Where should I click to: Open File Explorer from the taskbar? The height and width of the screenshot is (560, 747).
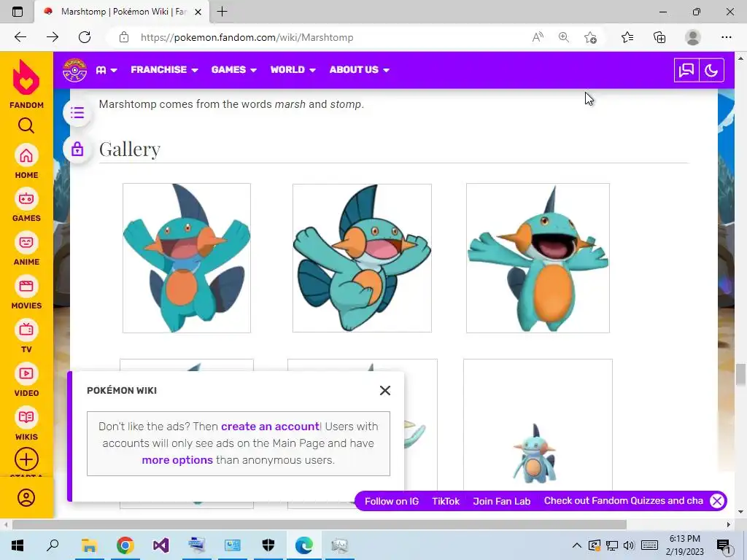(89, 545)
